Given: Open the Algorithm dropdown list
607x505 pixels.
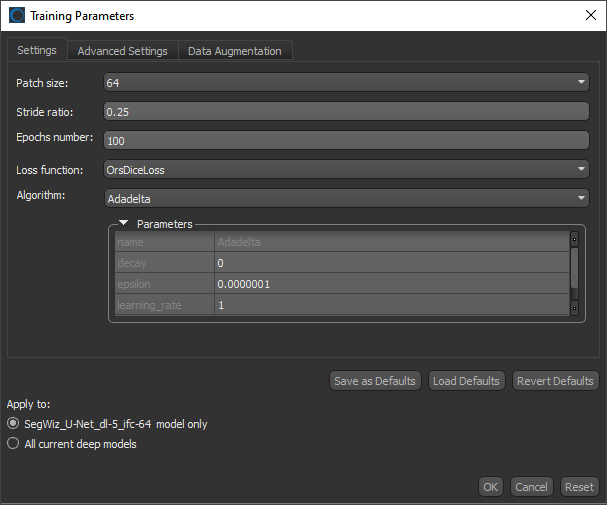Looking at the screenshot, I should [x=346, y=198].
